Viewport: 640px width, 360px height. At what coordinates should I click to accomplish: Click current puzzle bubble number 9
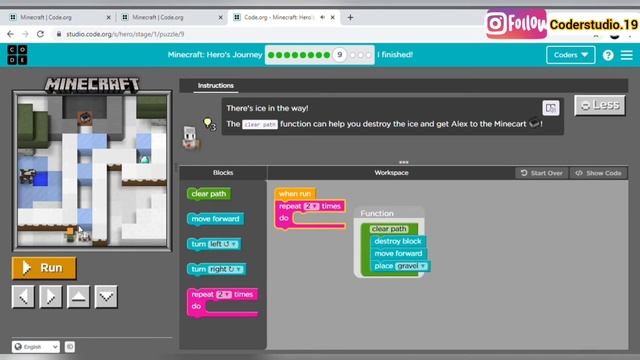[339, 55]
